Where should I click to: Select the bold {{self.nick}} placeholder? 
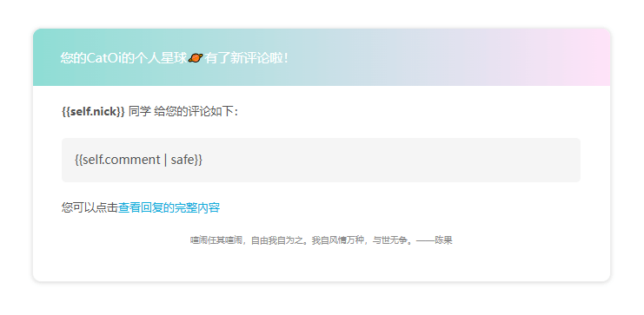tap(93, 112)
